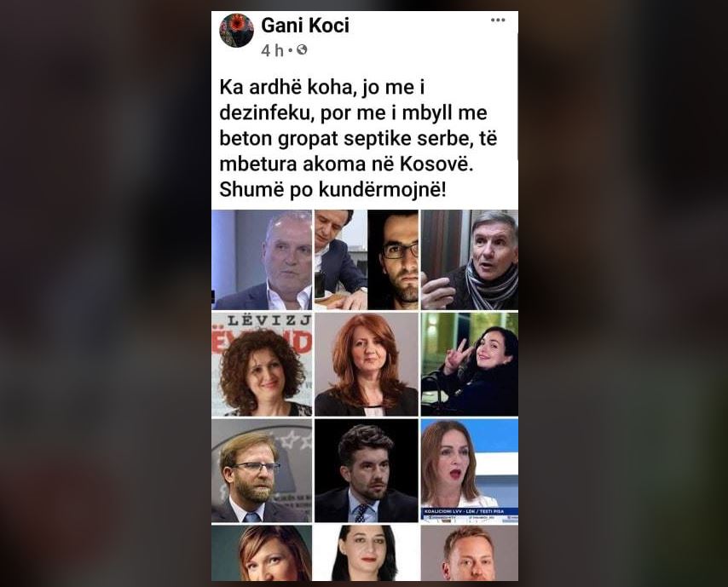This screenshot has height=587, width=728.
Task: Open dark photo of bearded man with glasses
Action: [393, 260]
